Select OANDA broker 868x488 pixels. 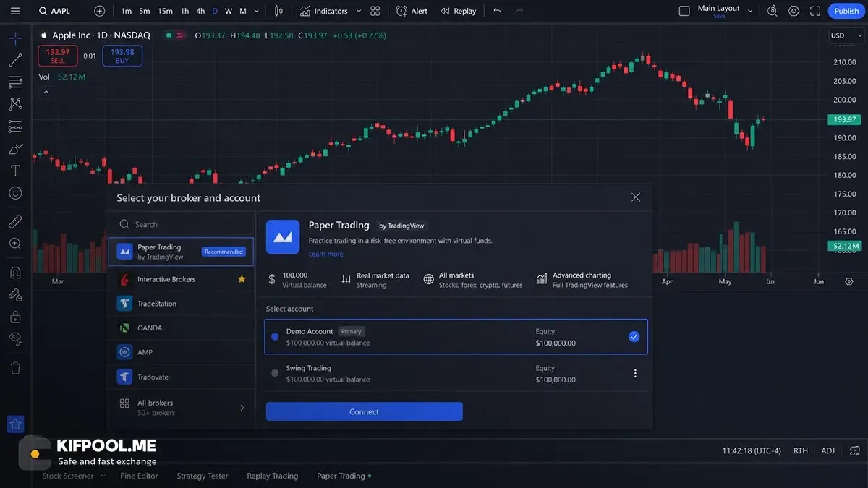(181, 328)
